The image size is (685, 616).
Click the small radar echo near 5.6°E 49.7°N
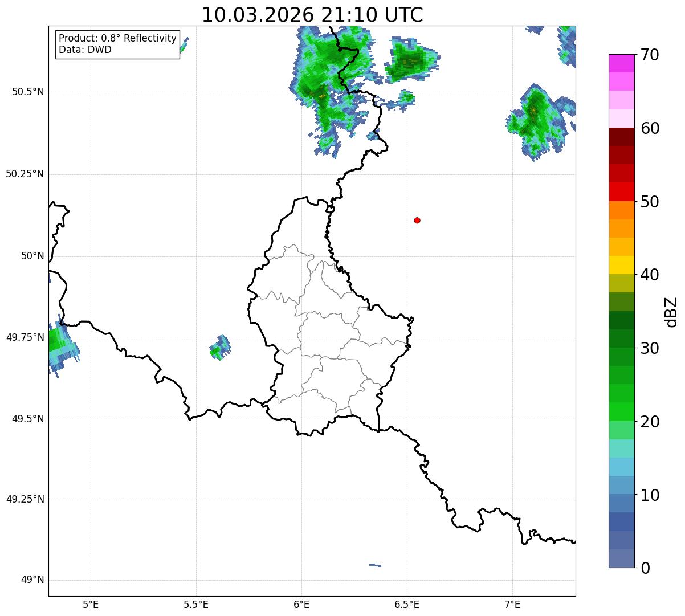[x=220, y=347]
